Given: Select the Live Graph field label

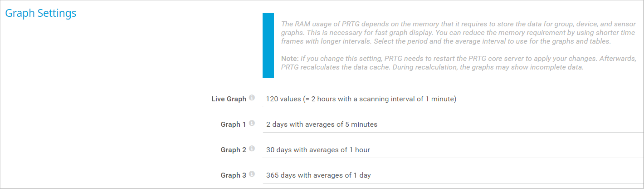Looking at the screenshot, I should (229, 99).
